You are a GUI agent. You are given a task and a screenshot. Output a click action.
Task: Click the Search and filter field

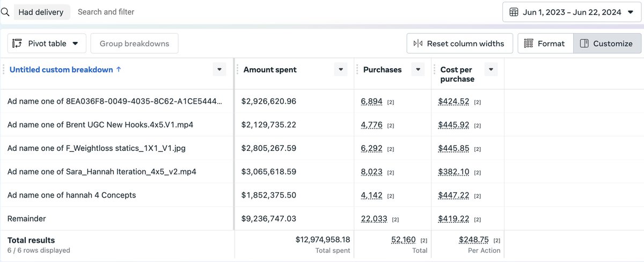pyautogui.click(x=106, y=12)
